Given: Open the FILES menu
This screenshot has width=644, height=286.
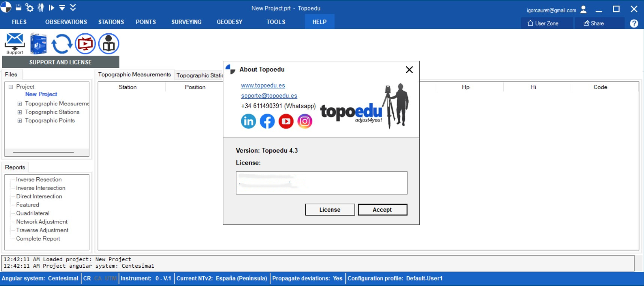Looking at the screenshot, I should pos(19,22).
